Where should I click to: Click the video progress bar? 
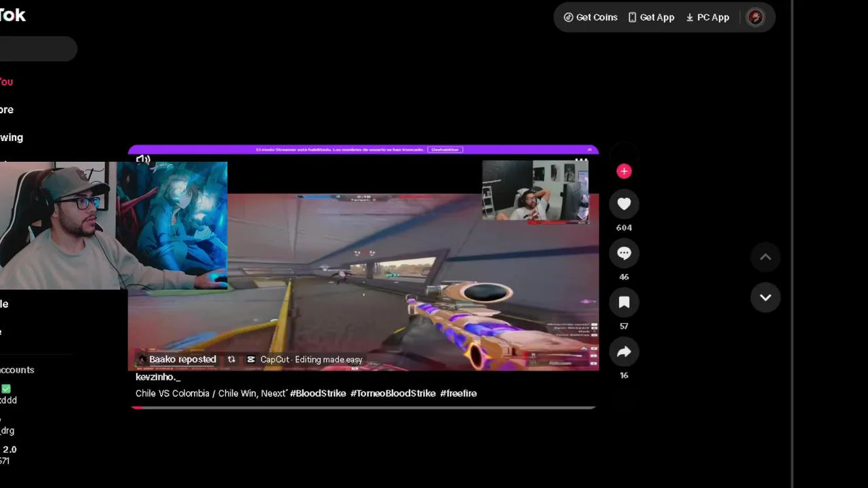click(363, 407)
